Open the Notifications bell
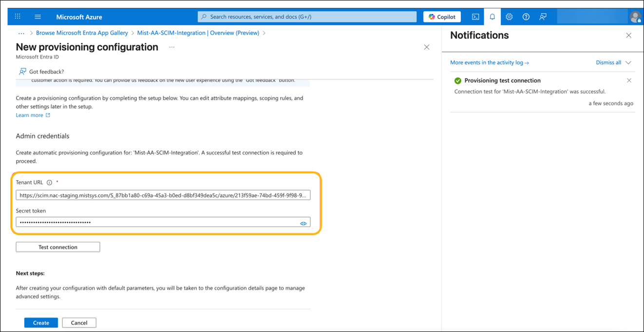Screen dimensions: 644x332 (x=492, y=16)
